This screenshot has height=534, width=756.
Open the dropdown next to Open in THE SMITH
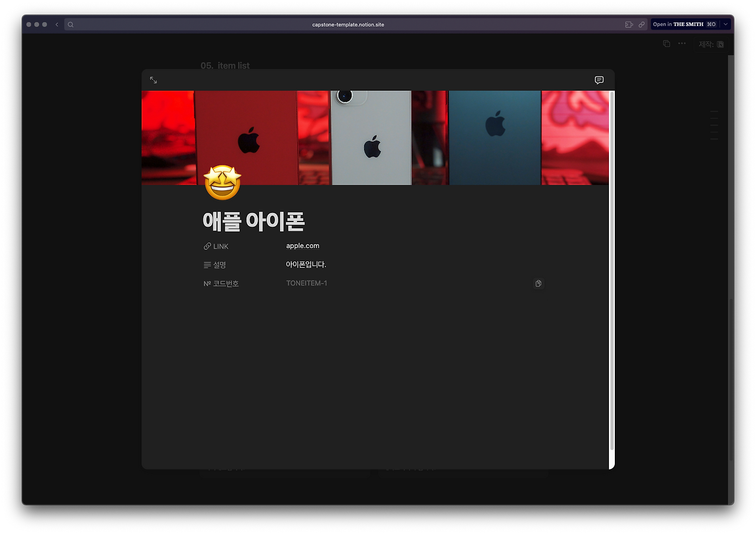click(725, 24)
